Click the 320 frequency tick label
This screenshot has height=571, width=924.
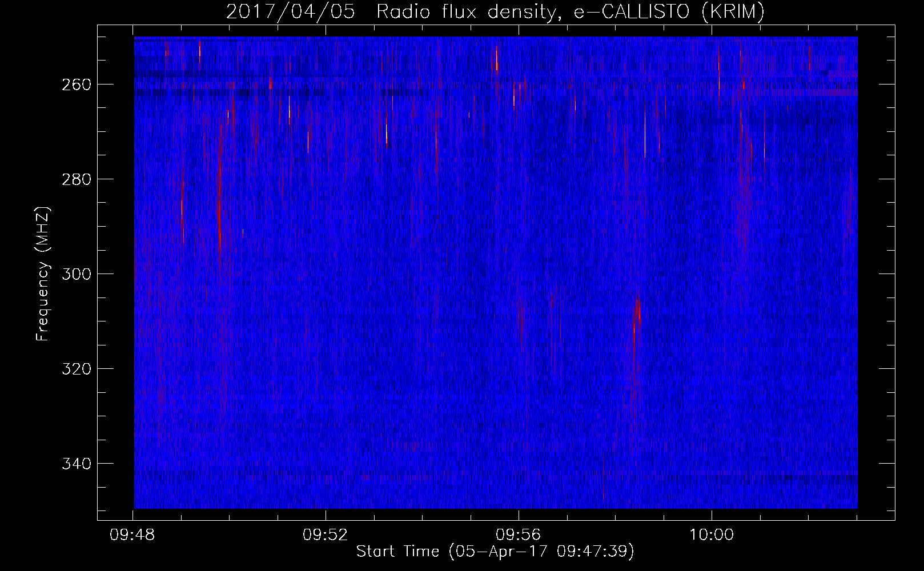point(75,369)
